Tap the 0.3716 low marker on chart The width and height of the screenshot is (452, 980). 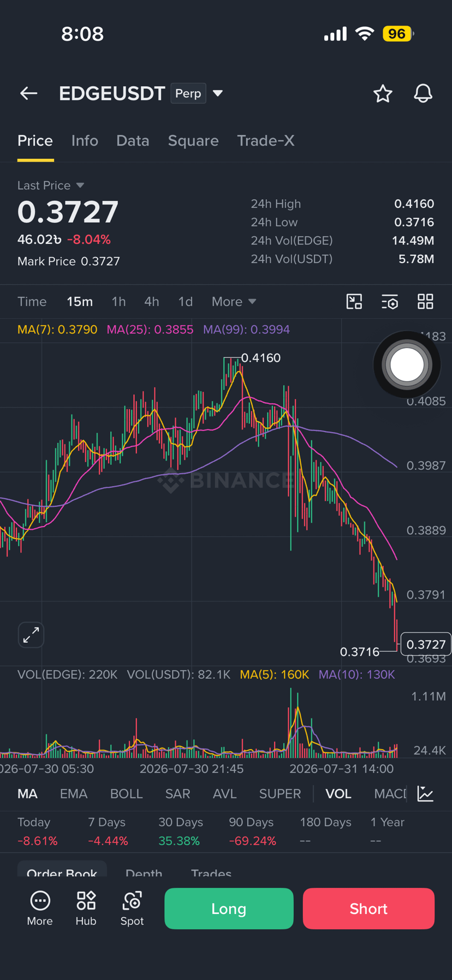point(359,652)
